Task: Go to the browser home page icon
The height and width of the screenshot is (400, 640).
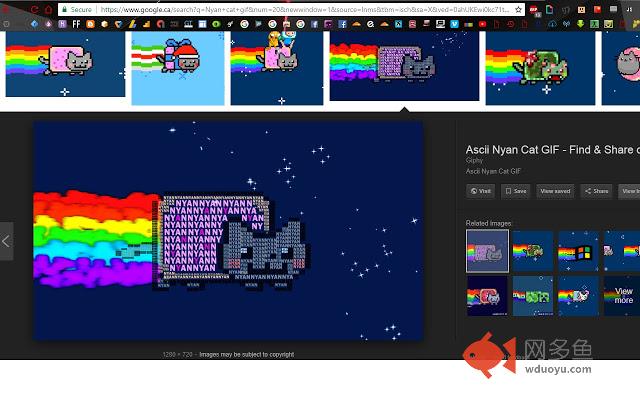Action: 48,9
